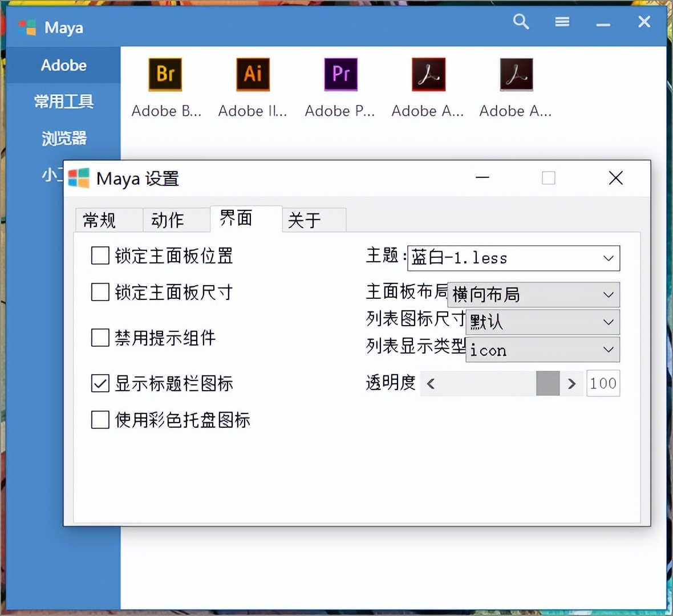Image resolution: width=673 pixels, height=616 pixels.
Task: Switch to the 动作 tab
Action: click(176, 220)
